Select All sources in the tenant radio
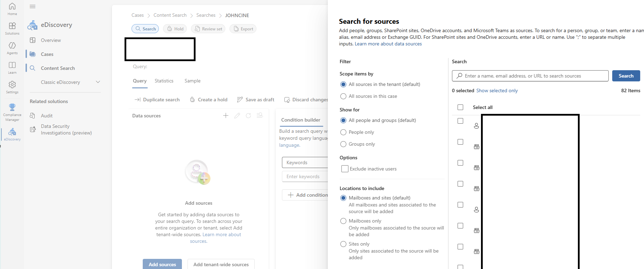 [343, 85]
